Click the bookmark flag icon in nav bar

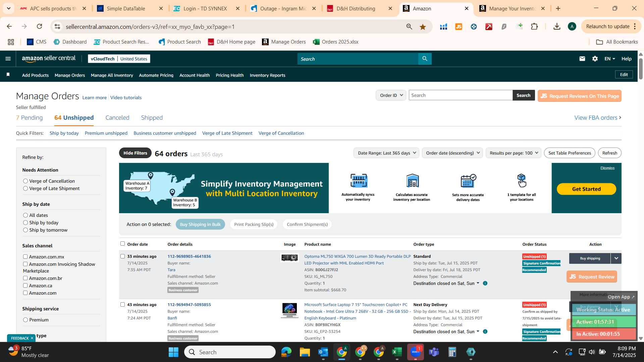point(8,75)
